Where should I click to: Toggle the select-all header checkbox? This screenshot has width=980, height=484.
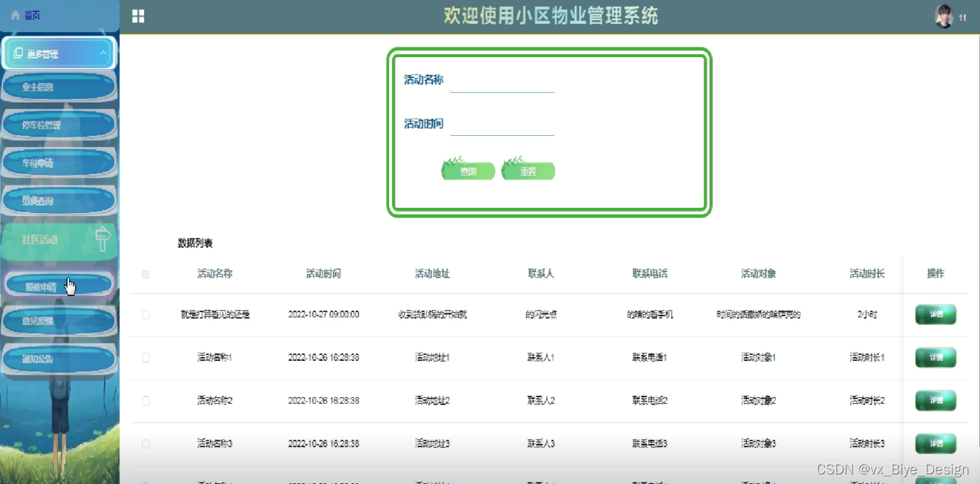(146, 274)
